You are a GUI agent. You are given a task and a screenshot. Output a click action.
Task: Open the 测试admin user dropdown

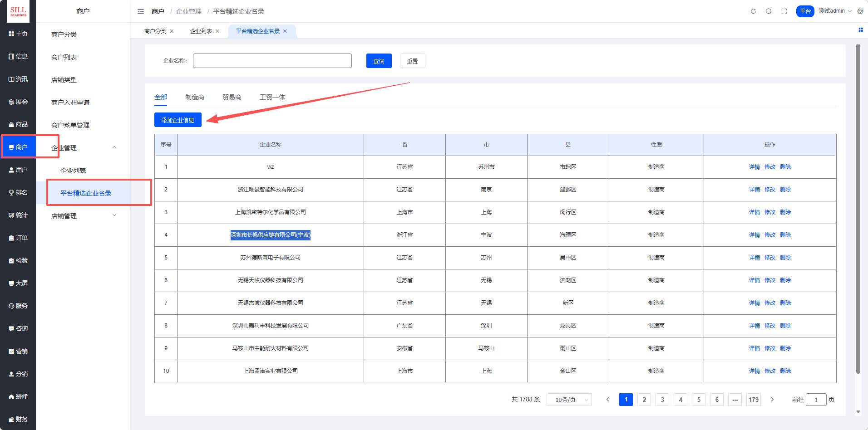[835, 11]
